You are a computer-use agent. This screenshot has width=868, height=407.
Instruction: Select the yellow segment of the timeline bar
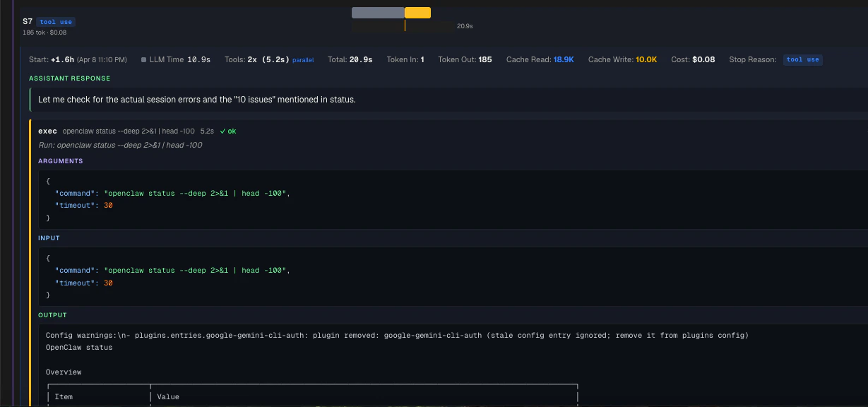[417, 13]
